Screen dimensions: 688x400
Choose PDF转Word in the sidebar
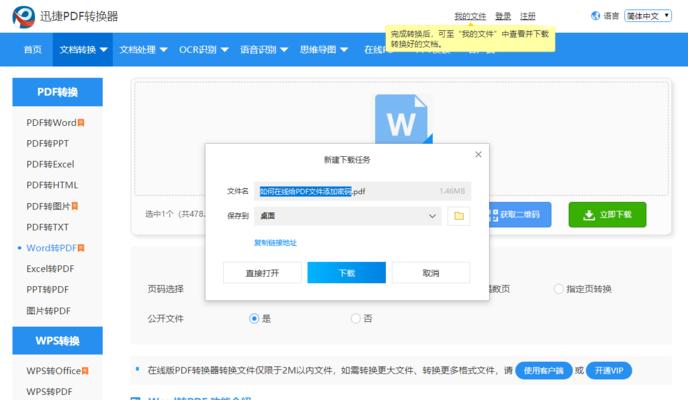pos(51,123)
